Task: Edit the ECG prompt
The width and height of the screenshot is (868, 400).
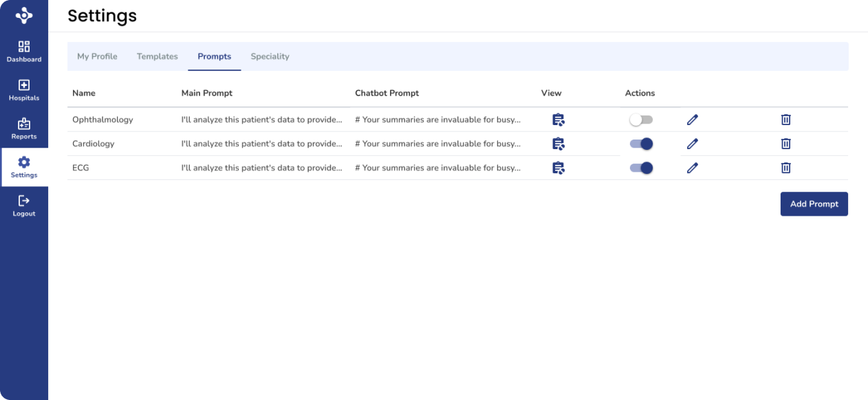Action: (x=692, y=168)
